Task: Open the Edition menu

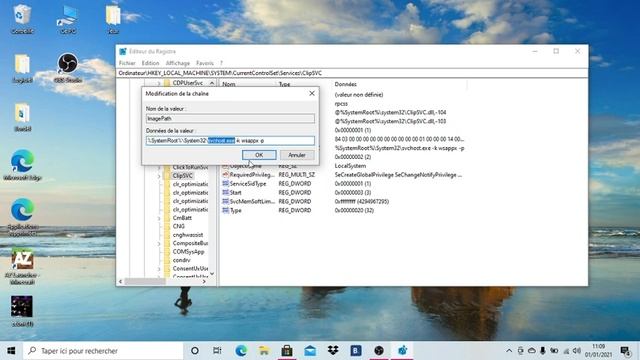Action: (x=150, y=63)
